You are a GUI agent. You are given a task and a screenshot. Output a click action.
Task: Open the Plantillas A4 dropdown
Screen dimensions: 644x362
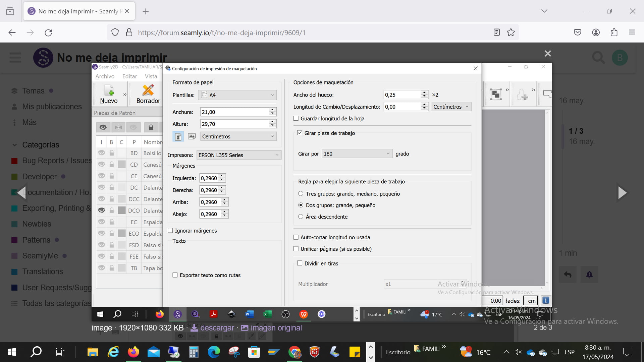[238, 95]
